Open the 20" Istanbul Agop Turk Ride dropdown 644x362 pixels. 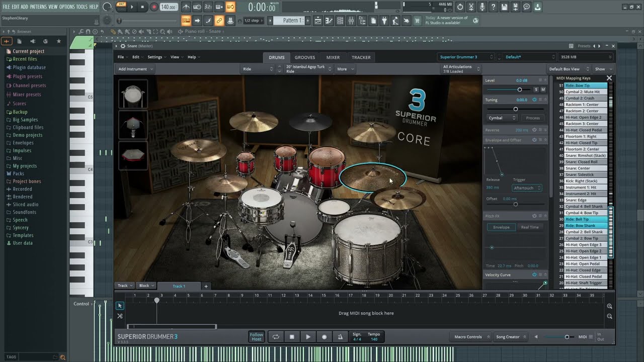pos(307,69)
